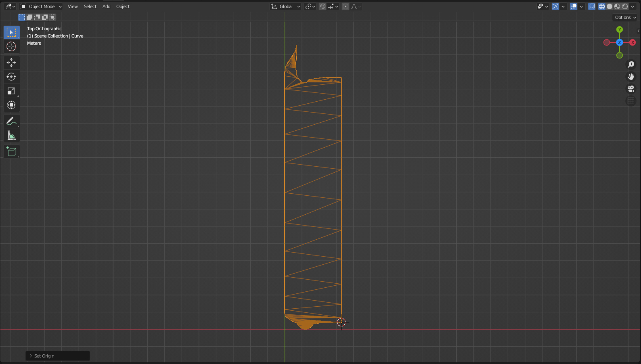Toggle X-ray mode
Screen dimensions: 641x364
point(592,6)
